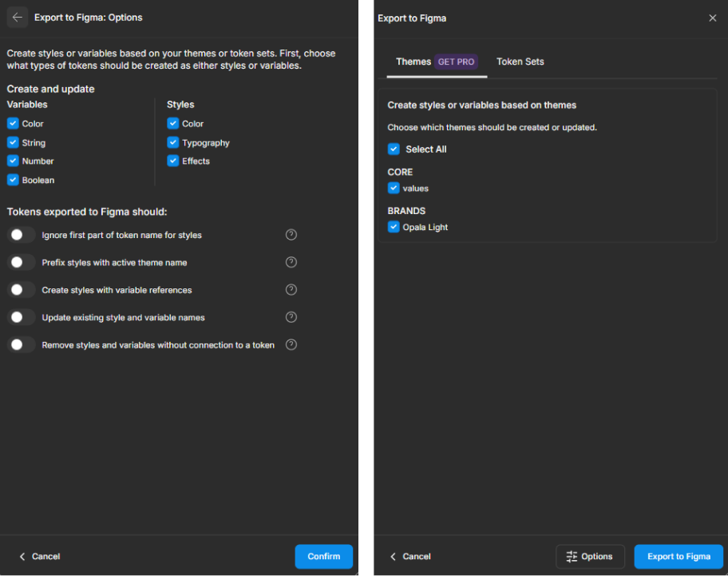Close the Export to Figma dialog
This screenshot has width=728, height=576.
click(712, 18)
